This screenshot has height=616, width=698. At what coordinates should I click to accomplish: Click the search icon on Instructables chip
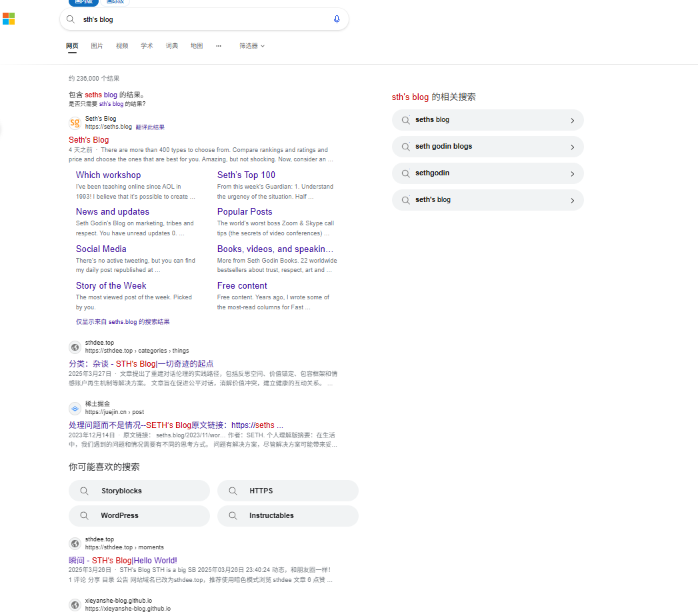(233, 515)
